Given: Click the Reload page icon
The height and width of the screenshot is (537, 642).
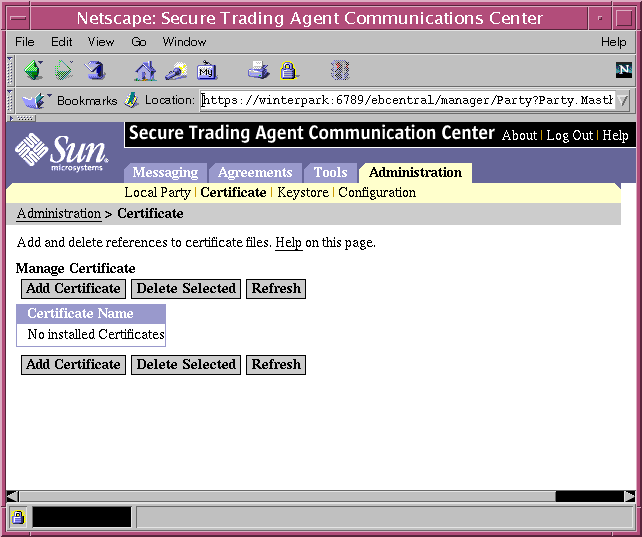Looking at the screenshot, I should click(95, 70).
